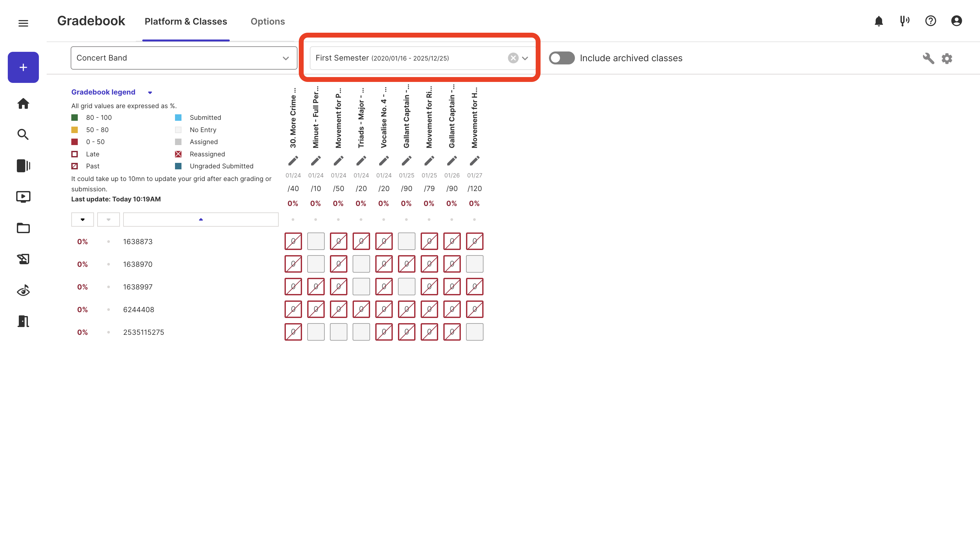Click the blue plus button

pyautogui.click(x=23, y=67)
